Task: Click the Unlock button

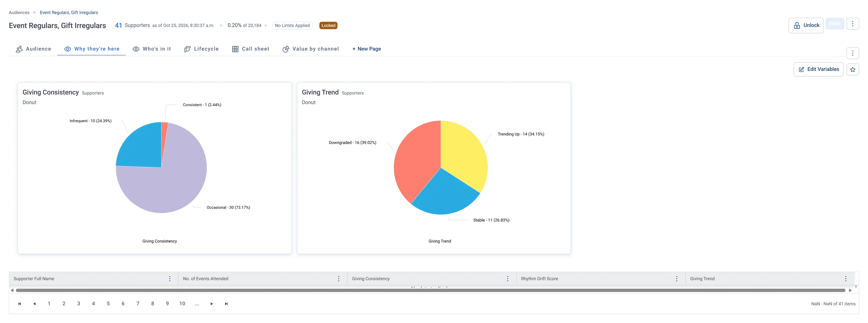Action: point(806,25)
